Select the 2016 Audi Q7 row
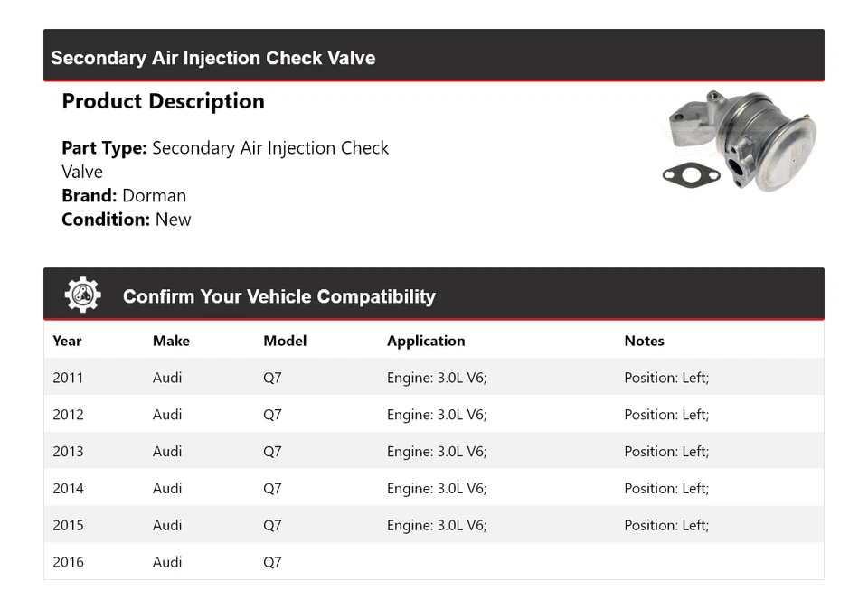 point(433,562)
